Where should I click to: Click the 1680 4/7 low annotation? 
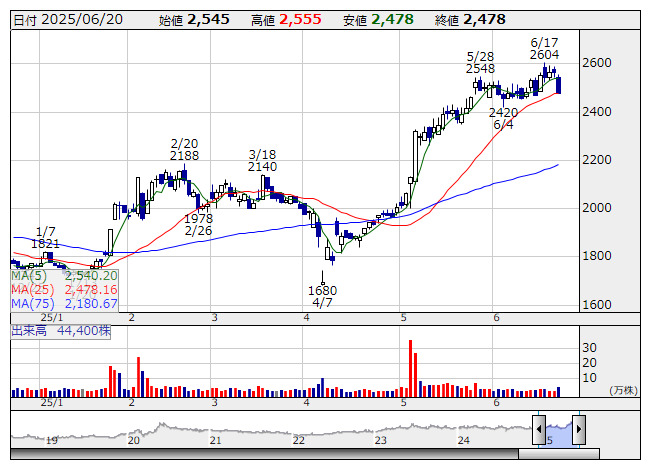[x=322, y=297]
